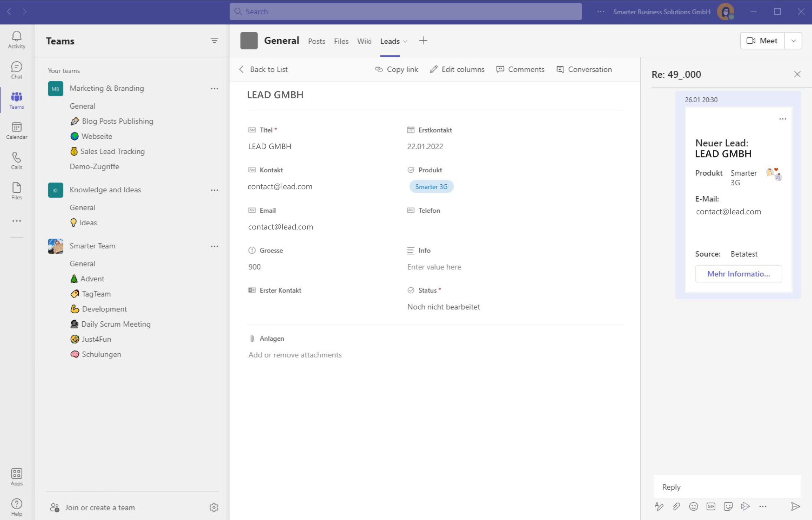
Task: Click the Mehr Informatio button
Action: point(738,274)
